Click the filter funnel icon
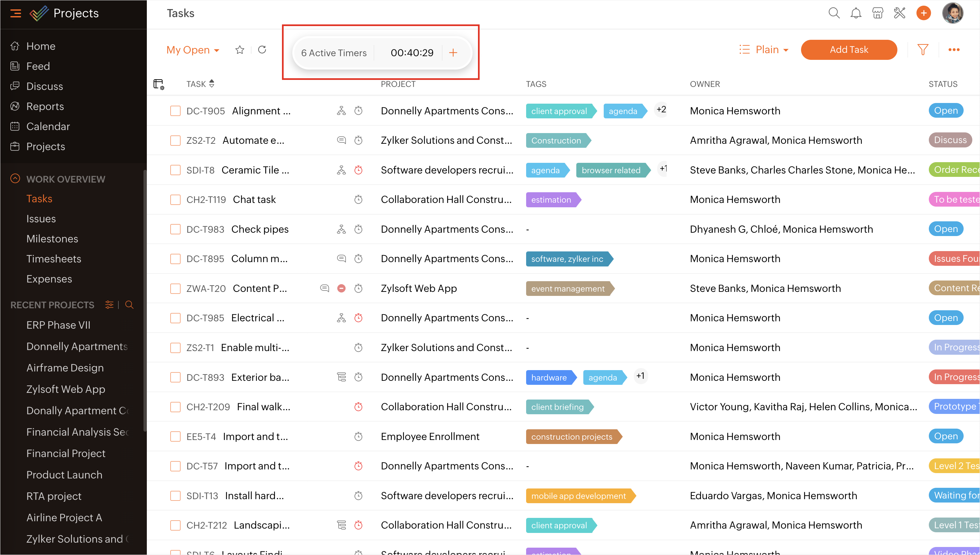 (x=923, y=49)
